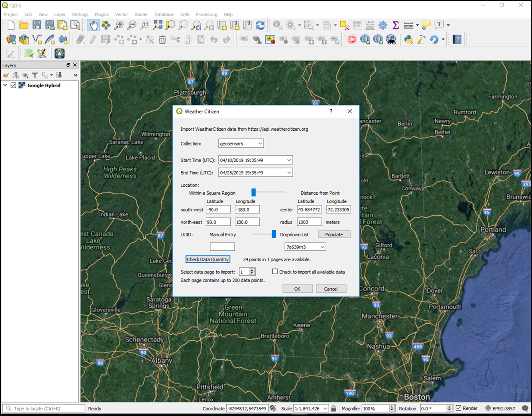Click the Statistical Summary sigma icon

tap(396, 25)
